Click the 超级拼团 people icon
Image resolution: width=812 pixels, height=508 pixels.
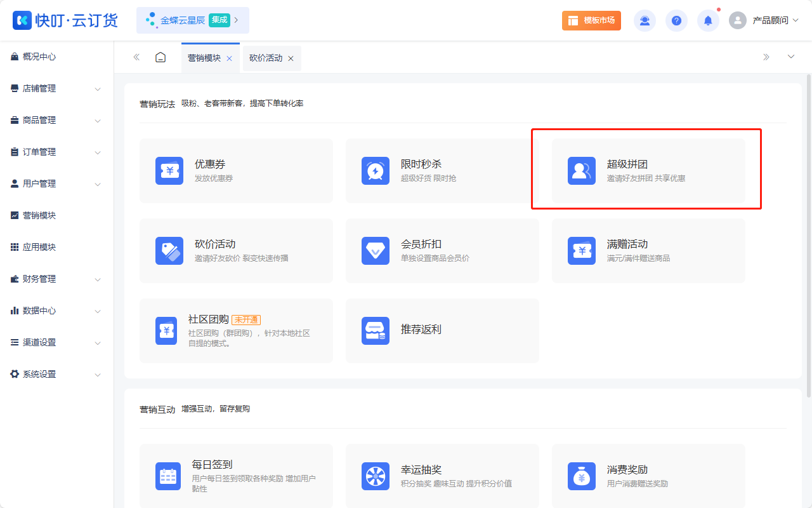pos(582,171)
